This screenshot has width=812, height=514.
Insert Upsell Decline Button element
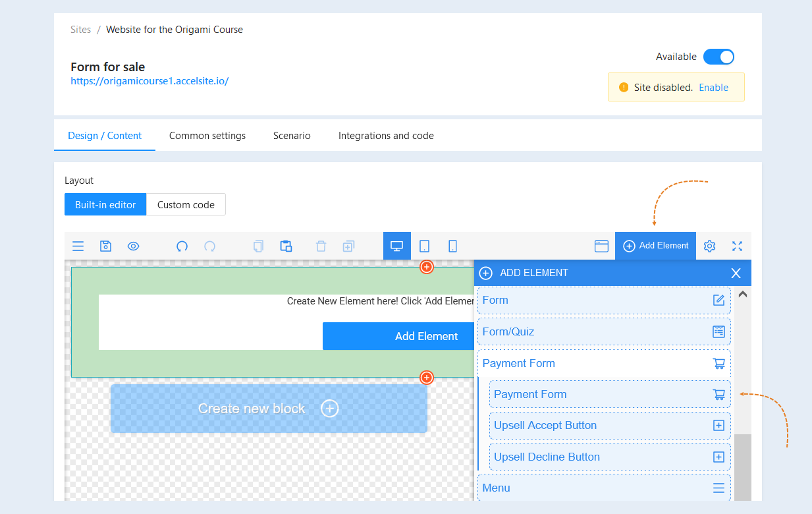[610, 457]
